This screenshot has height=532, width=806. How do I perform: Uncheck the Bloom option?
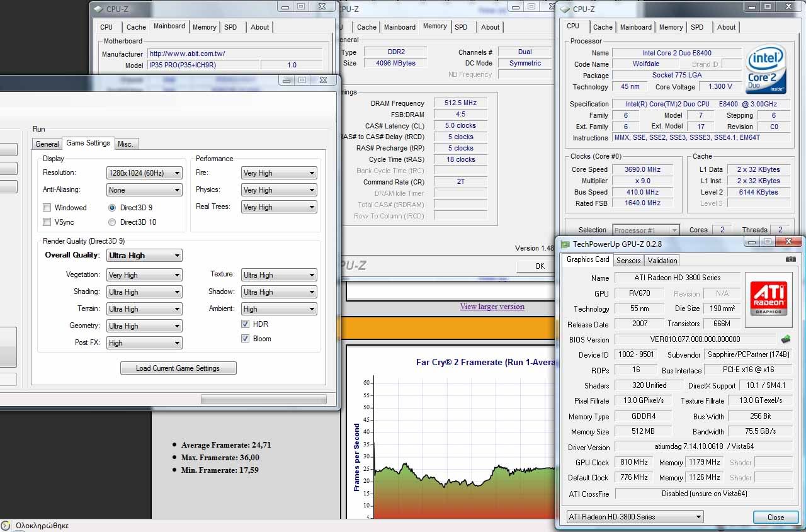246,339
